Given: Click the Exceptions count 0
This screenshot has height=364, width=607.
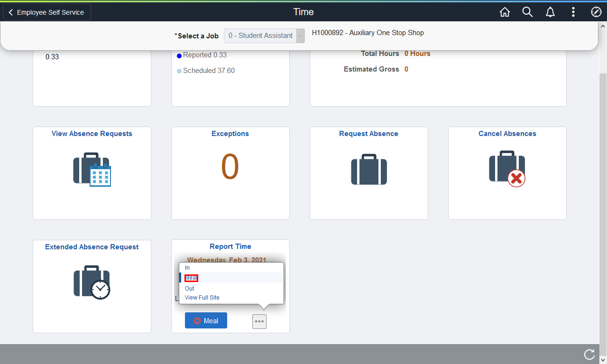Looking at the screenshot, I should point(230,167).
